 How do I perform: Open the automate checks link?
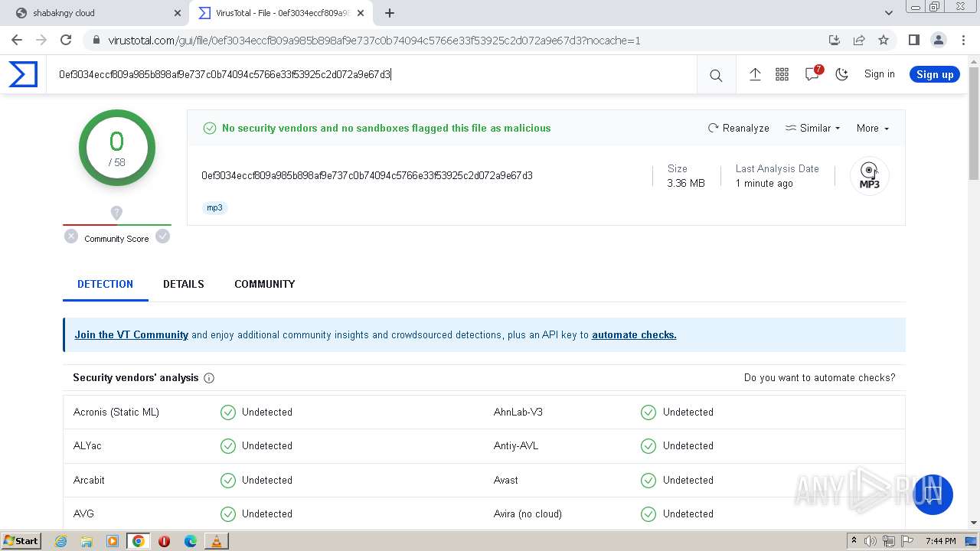(634, 334)
